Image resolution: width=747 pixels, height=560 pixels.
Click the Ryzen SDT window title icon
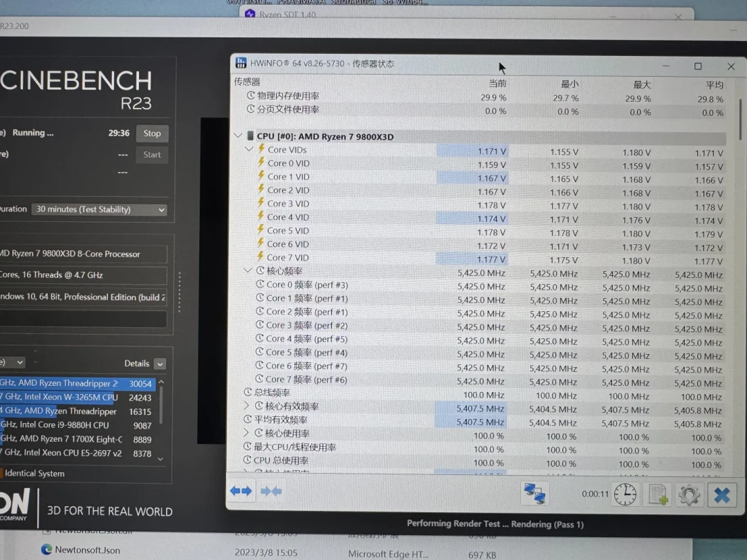tap(250, 15)
